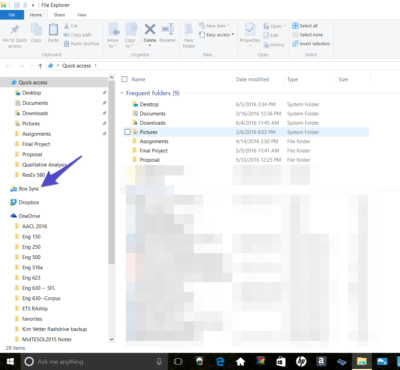Click Invert selection in the ribbon
This screenshot has width=400, height=370.
coord(311,44)
